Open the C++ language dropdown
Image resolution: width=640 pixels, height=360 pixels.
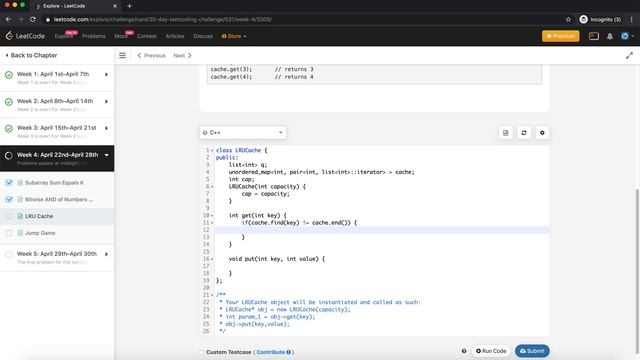click(x=243, y=133)
